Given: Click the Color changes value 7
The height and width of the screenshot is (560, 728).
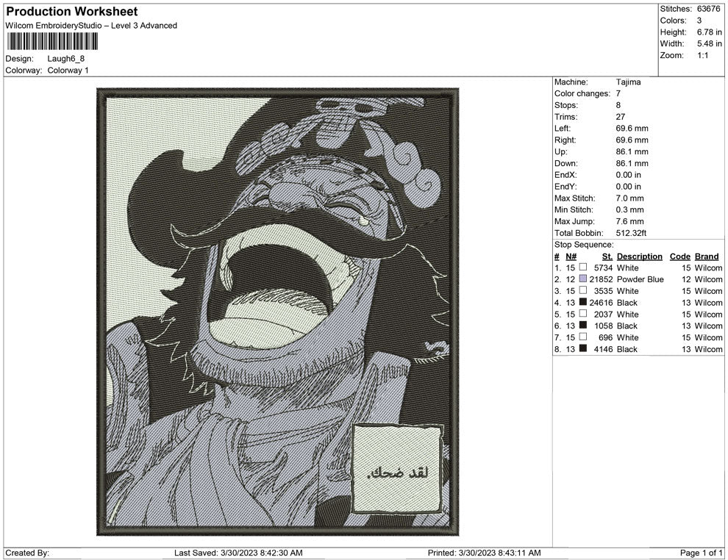Looking at the screenshot, I should 618,93.
